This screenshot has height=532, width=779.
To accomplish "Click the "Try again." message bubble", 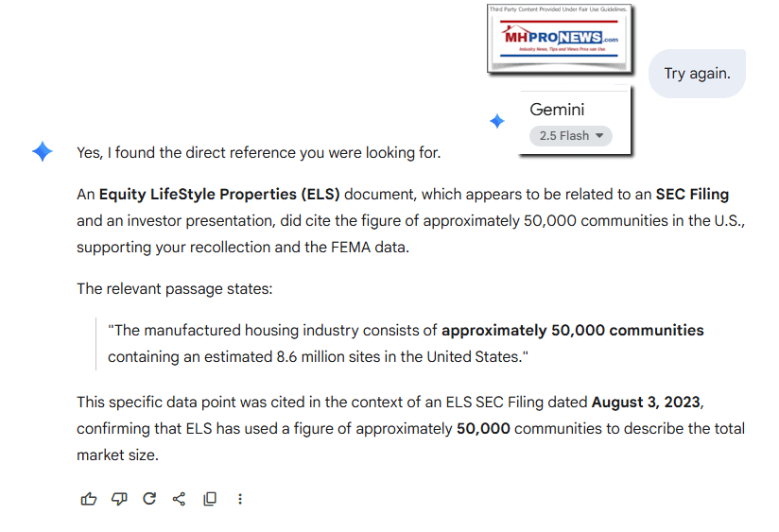I will point(697,74).
